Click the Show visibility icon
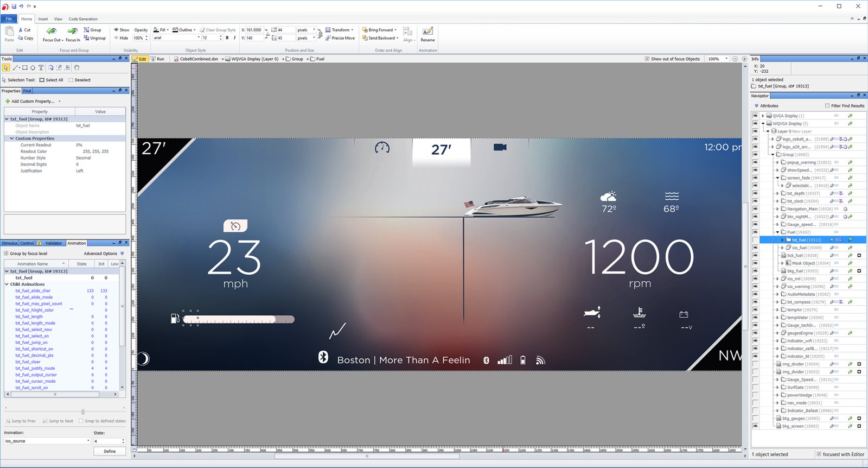868x468 pixels. (116, 30)
